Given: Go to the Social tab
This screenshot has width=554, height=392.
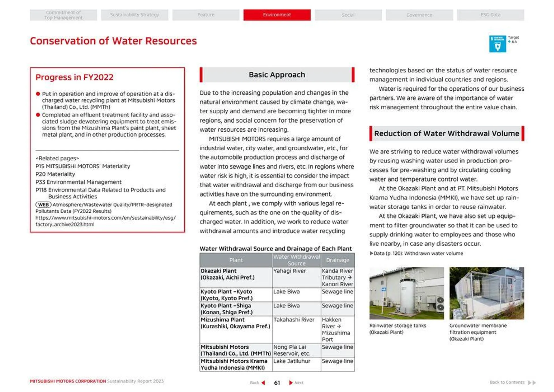Looking at the screenshot, I should 348,15.
